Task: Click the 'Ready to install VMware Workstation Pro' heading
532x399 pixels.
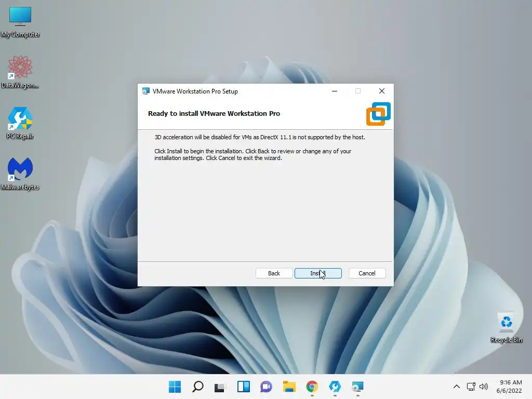Action: click(x=214, y=114)
